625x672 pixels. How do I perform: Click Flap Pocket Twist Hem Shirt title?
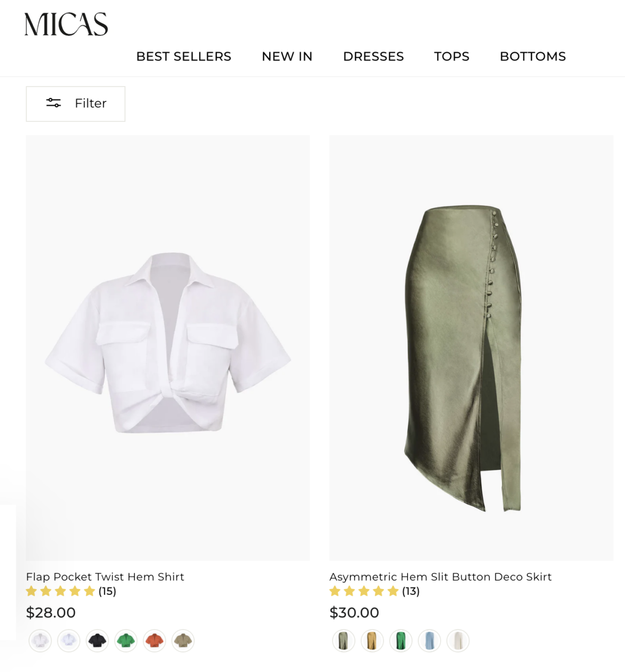pos(105,576)
